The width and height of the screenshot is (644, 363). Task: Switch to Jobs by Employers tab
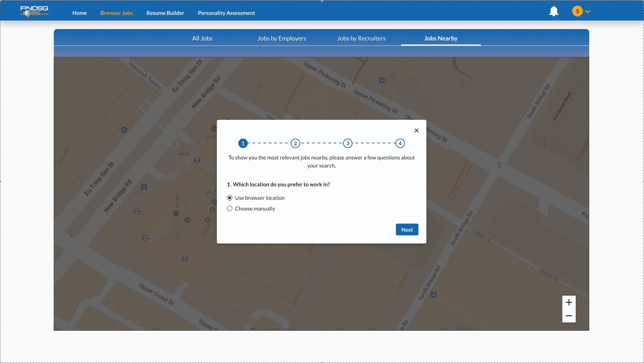282,38
